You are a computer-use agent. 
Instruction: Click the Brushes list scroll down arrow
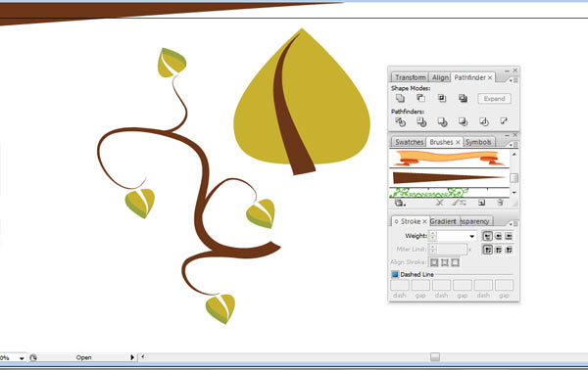514,193
